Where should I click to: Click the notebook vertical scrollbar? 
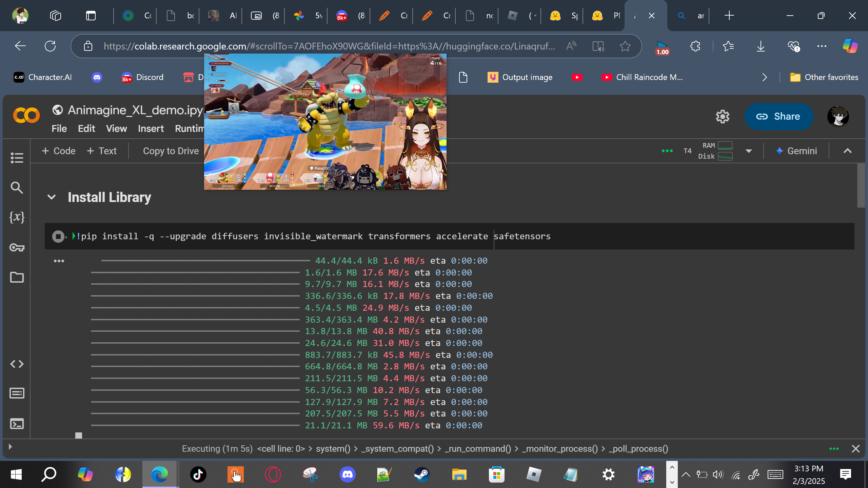coord(861,186)
